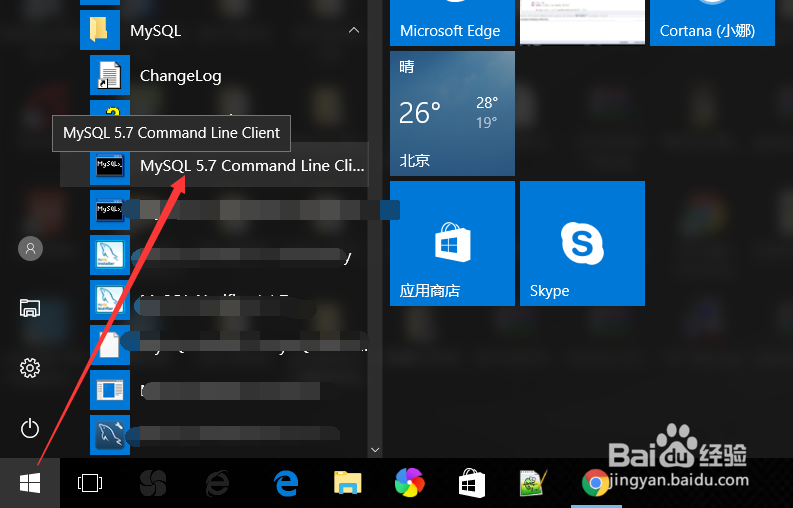The height and width of the screenshot is (508, 793).
Task: Open the MySQL Installer dolphin icon
Action: click(x=110, y=255)
